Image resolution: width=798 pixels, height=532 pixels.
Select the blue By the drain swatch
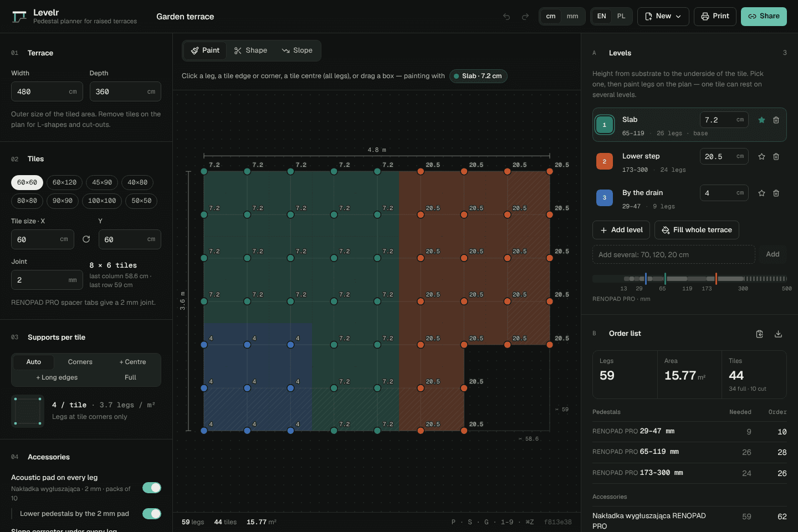click(x=605, y=198)
